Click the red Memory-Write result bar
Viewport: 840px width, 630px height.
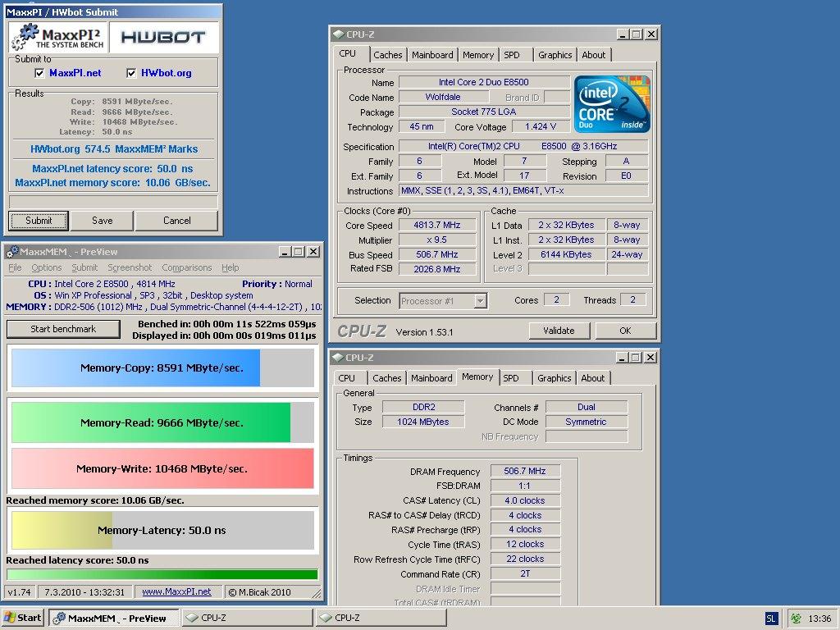163,468
